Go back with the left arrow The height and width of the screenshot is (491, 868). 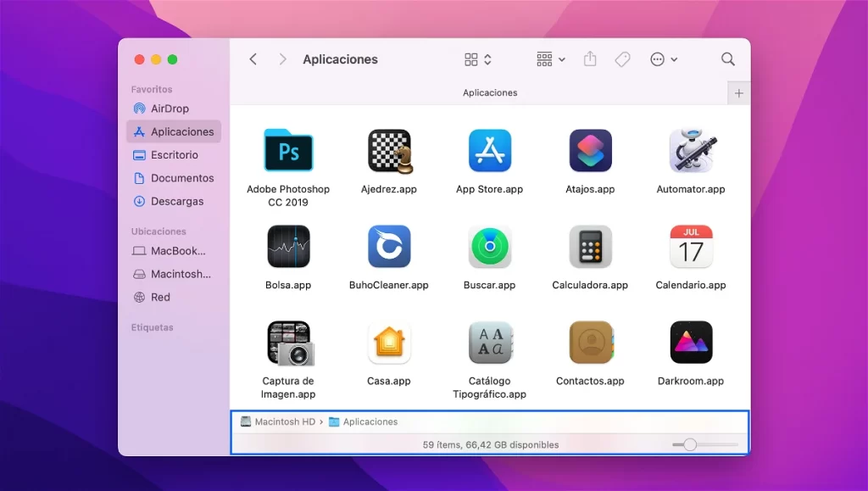(253, 59)
